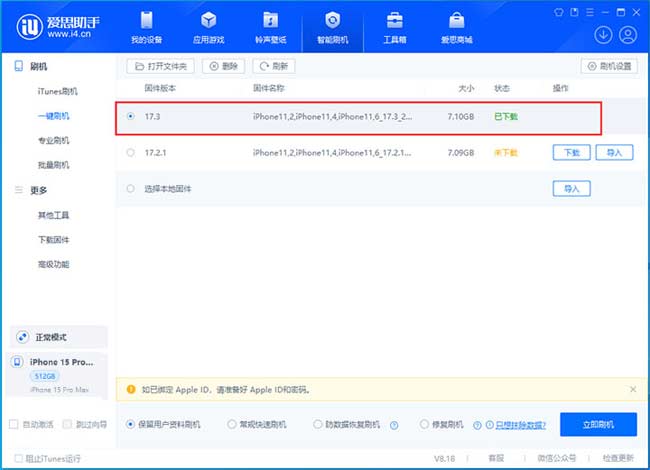Viewport: 650px width, 470px height.
Task: Click 导入 in the 17.2.1 row
Action: point(614,153)
